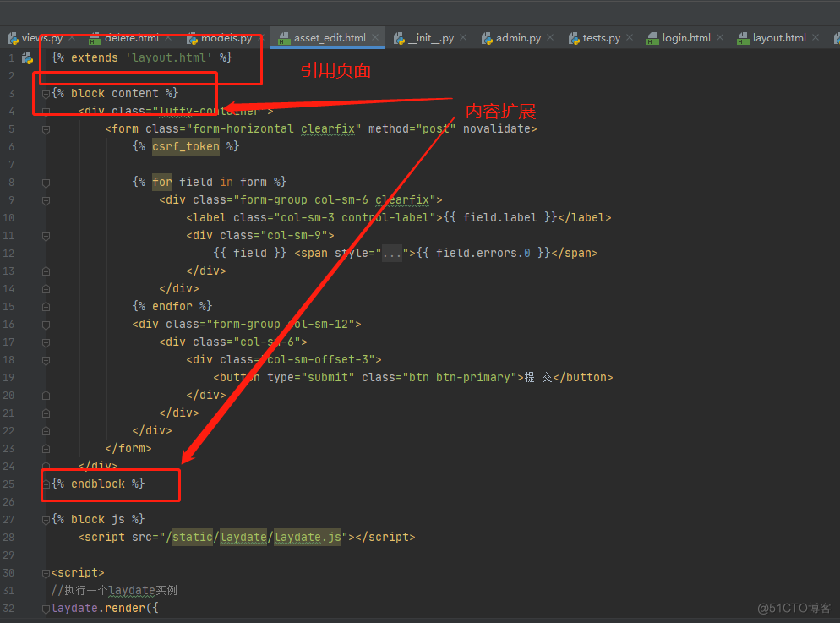
Task: Switch to the admin.py tab
Action: point(518,38)
